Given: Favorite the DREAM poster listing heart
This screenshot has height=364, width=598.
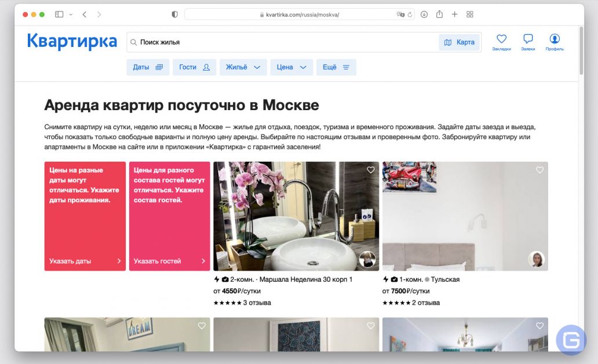Looking at the screenshot, I should (202, 326).
